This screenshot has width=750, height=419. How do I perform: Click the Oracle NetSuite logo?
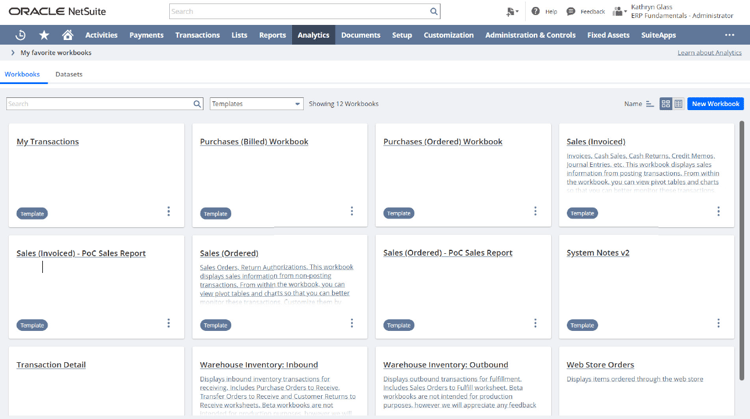pos(57,11)
